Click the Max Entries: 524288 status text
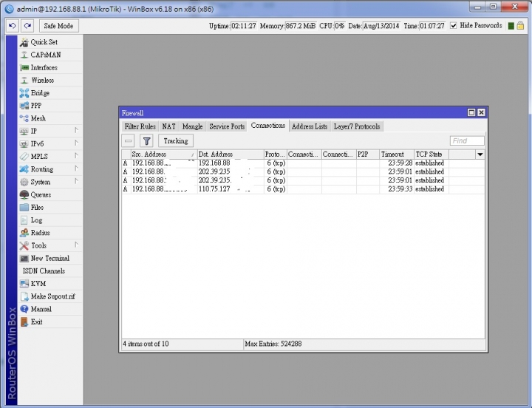Image resolution: width=532 pixels, height=408 pixels. (x=273, y=344)
